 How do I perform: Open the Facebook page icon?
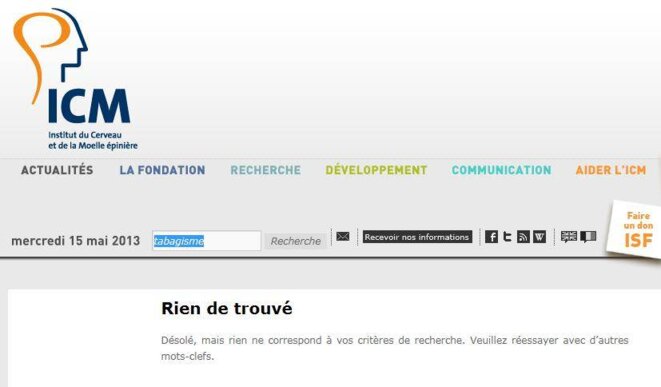click(491, 236)
